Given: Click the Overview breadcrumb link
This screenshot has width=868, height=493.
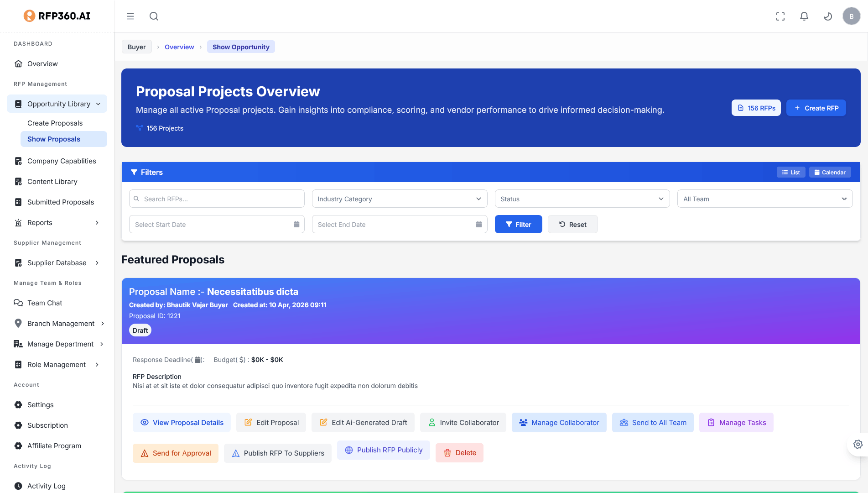Looking at the screenshot, I should pyautogui.click(x=179, y=47).
